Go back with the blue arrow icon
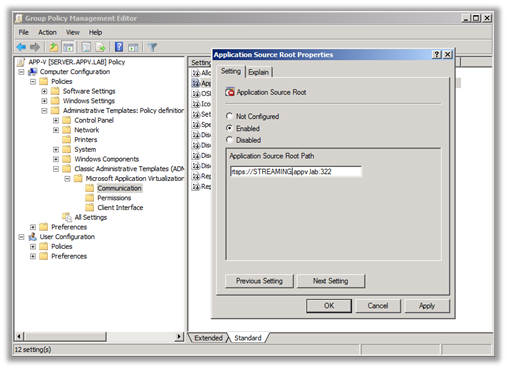The image size is (507, 369). click(x=21, y=47)
